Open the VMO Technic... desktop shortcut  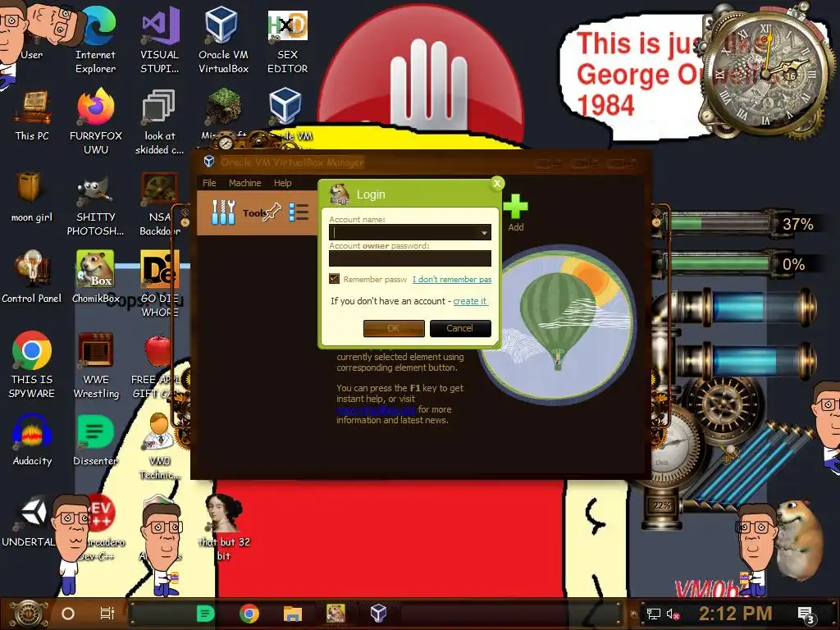click(160, 446)
